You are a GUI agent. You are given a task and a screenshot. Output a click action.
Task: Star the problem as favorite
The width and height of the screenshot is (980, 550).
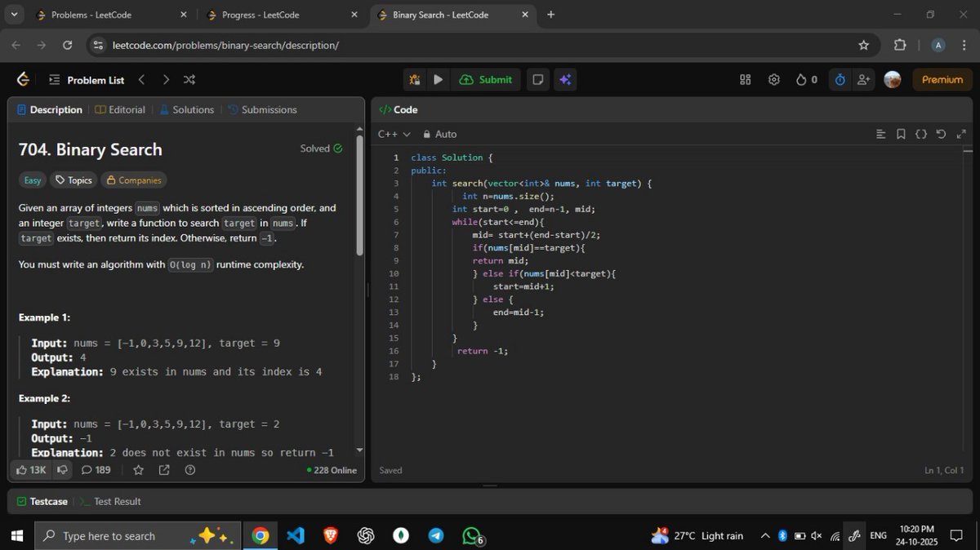(138, 470)
